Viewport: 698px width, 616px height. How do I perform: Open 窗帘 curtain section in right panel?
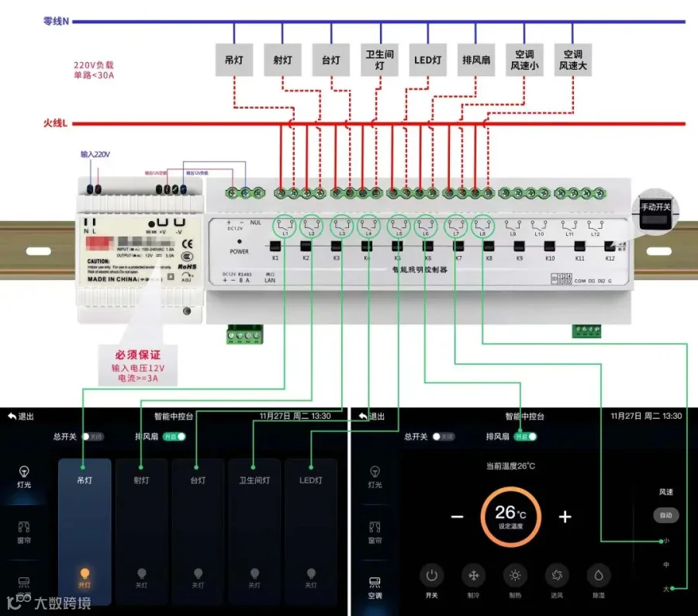pyautogui.click(x=375, y=532)
